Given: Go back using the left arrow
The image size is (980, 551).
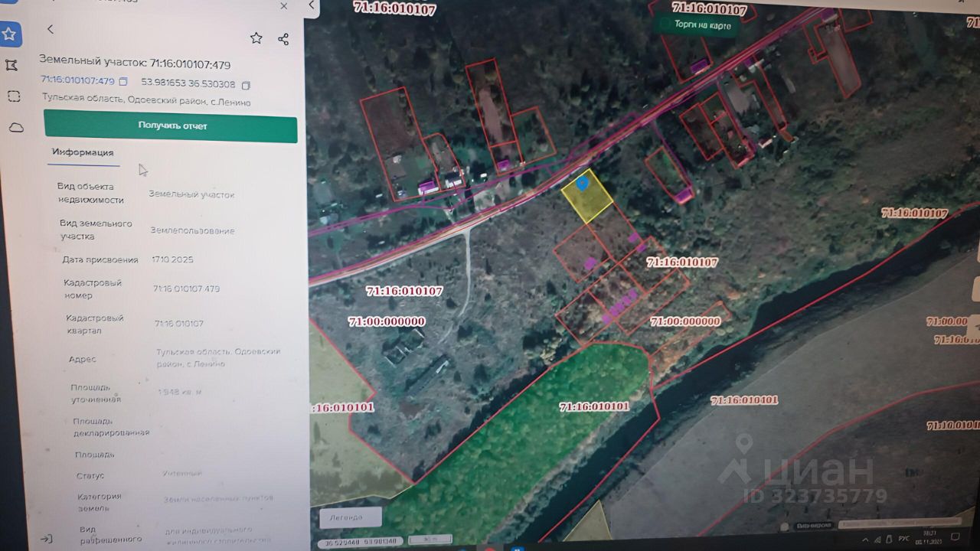Looking at the screenshot, I should (x=51, y=29).
